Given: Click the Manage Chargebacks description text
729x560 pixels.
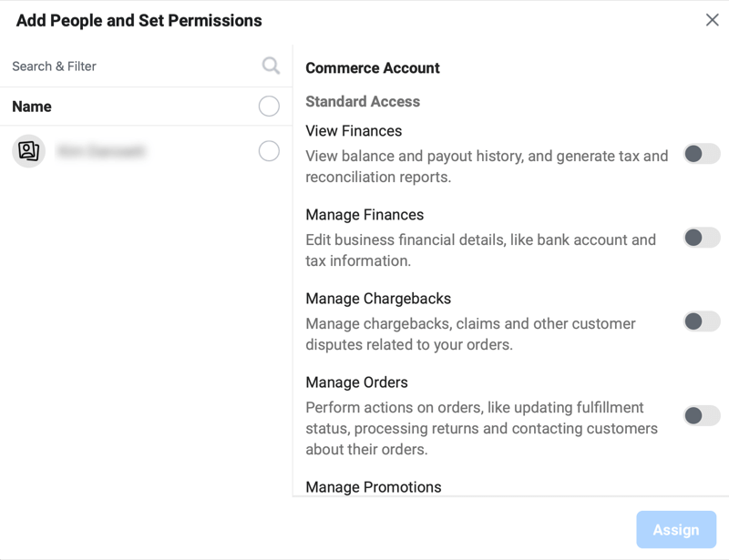Looking at the screenshot, I should [470, 334].
